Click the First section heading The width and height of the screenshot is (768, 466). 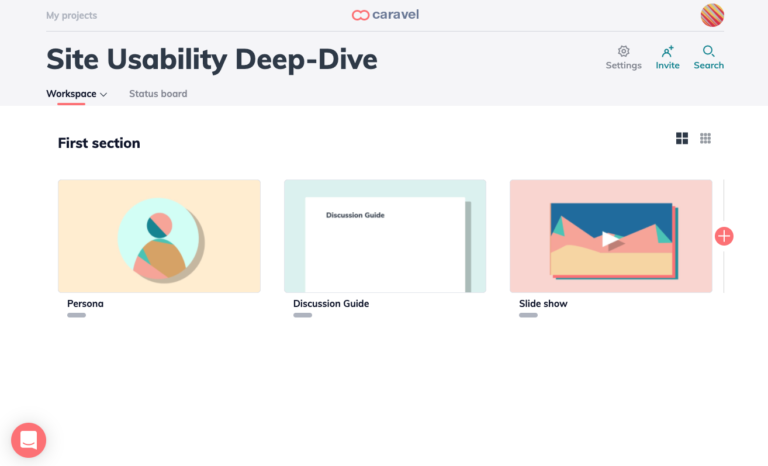[x=99, y=143]
